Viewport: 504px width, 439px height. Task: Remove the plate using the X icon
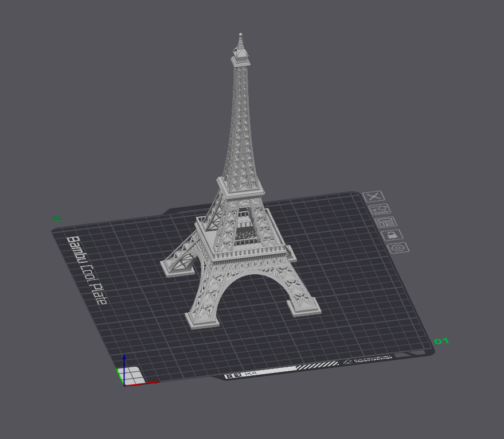pyautogui.click(x=373, y=196)
